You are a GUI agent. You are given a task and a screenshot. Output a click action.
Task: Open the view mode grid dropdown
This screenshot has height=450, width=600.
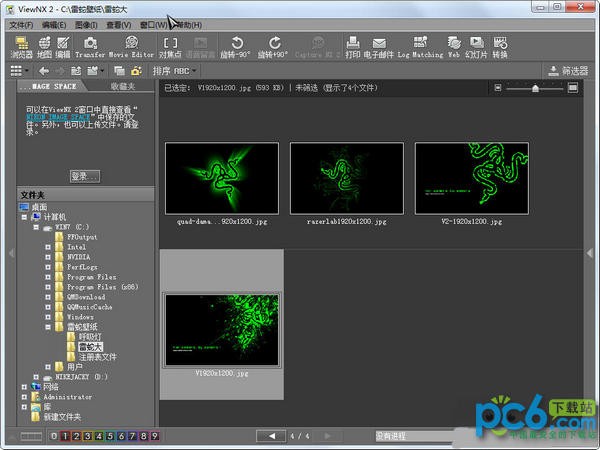[20, 71]
